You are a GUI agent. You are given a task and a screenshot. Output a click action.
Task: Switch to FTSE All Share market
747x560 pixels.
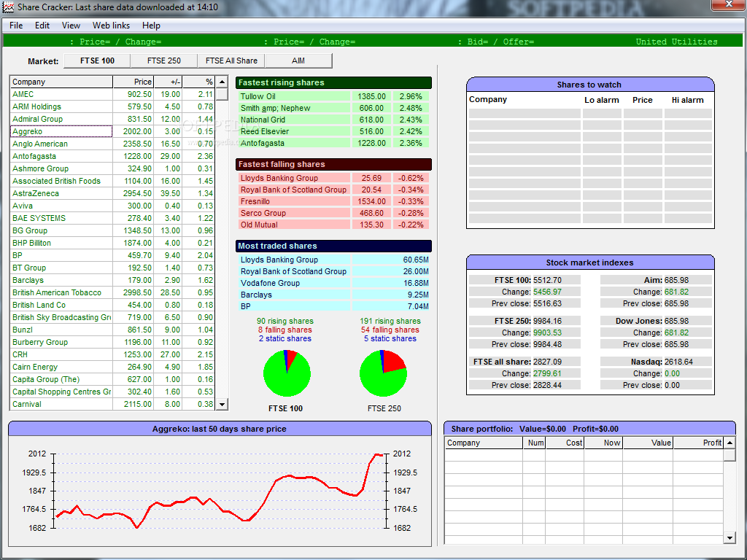pyautogui.click(x=231, y=61)
